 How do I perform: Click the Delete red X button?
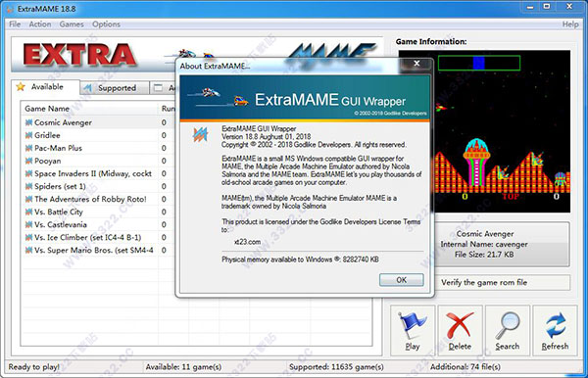[461, 330]
